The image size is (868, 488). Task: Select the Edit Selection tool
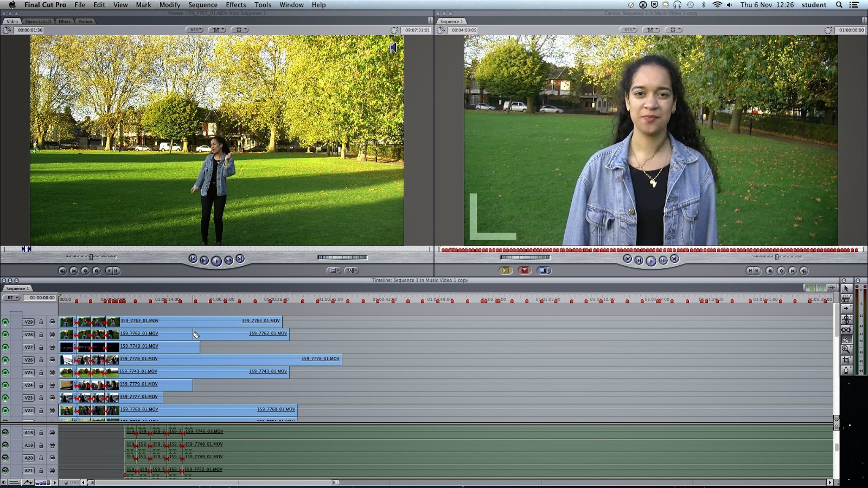coord(846,298)
